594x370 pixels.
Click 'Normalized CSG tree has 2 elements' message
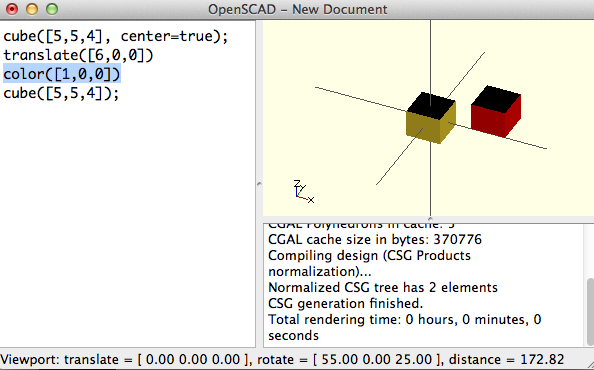(x=383, y=287)
